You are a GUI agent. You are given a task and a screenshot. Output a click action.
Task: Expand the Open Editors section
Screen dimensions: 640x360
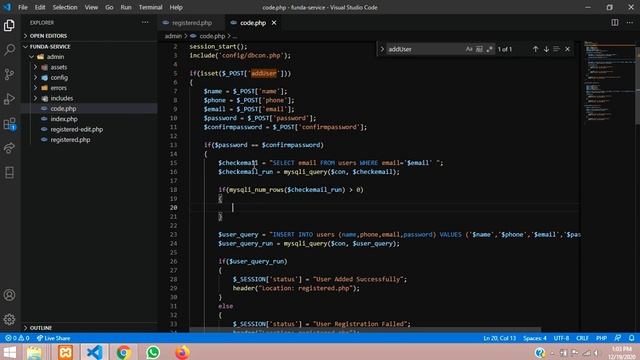(x=89, y=36)
